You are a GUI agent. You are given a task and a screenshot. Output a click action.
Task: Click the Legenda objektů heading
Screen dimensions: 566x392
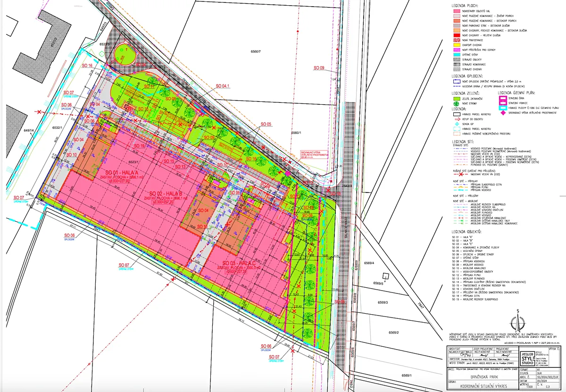point(466,232)
